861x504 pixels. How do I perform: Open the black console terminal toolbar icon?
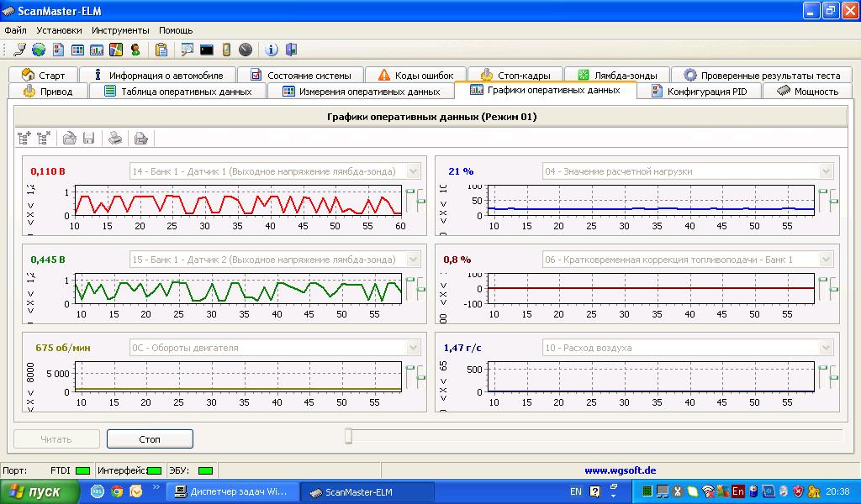207,50
